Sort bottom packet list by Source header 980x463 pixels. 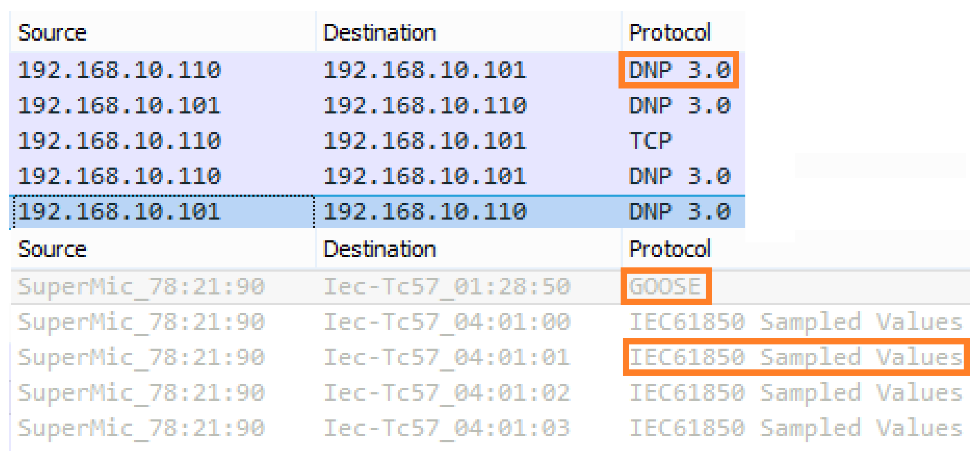[x=52, y=249]
